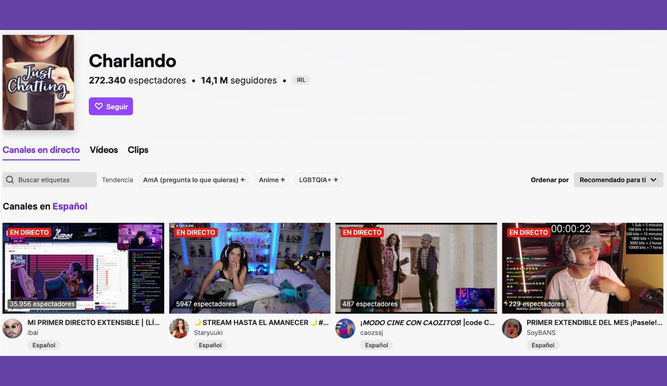The height and width of the screenshot is (386, 667).
Task: Open stream title STREAM HASTA EL AMANECER
Action: (x=261, y=323)
